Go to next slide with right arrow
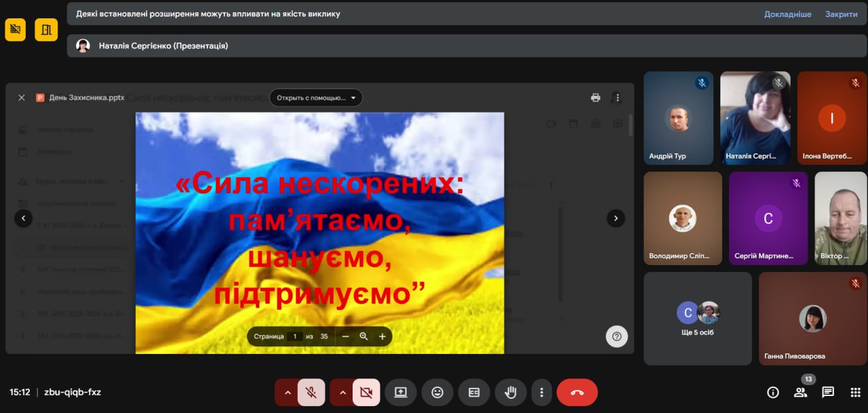Viewport: 868px width, 413px height. (615, 218)
